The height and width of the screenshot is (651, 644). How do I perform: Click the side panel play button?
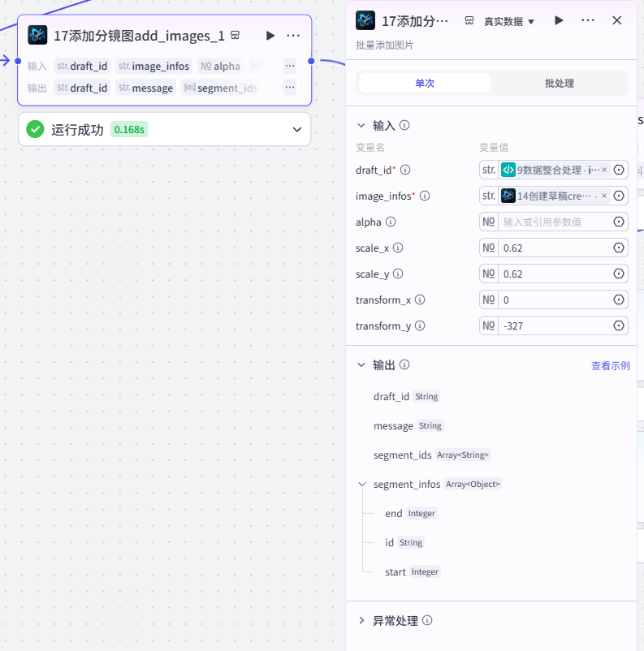559,20
